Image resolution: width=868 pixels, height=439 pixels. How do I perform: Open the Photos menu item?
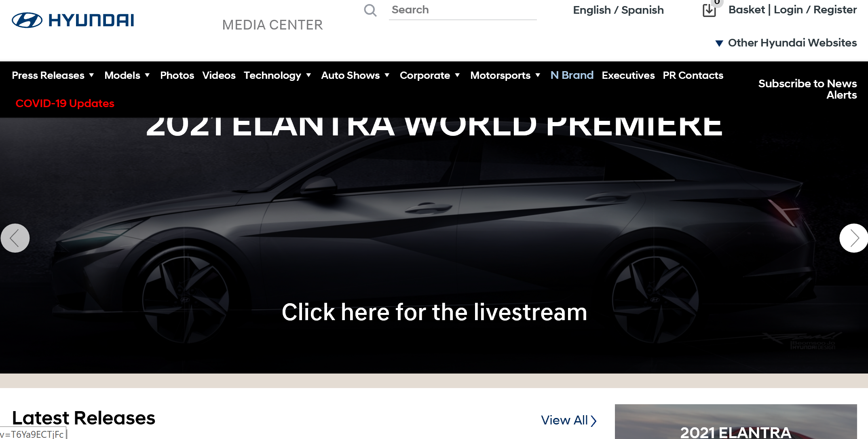pos(177,75)
